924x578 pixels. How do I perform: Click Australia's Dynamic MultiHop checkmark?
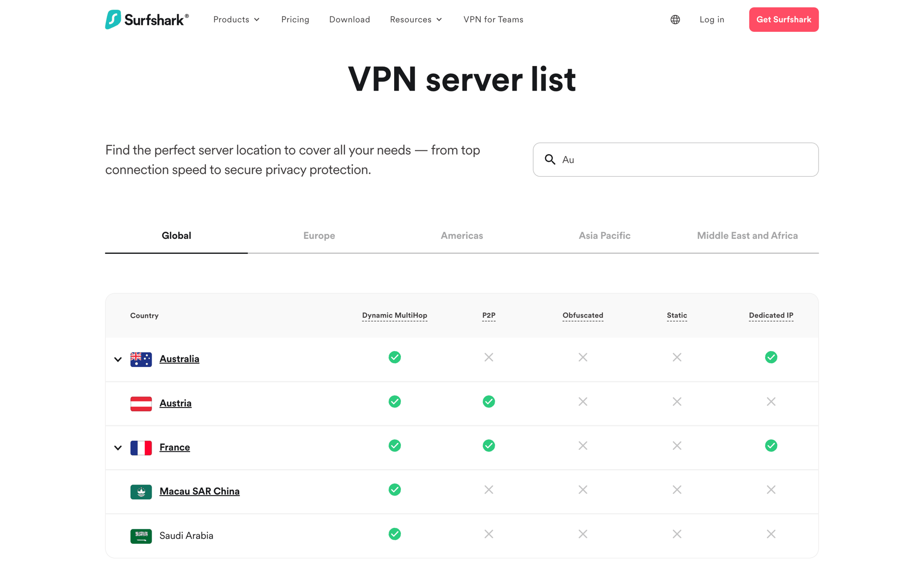point(395,357)
